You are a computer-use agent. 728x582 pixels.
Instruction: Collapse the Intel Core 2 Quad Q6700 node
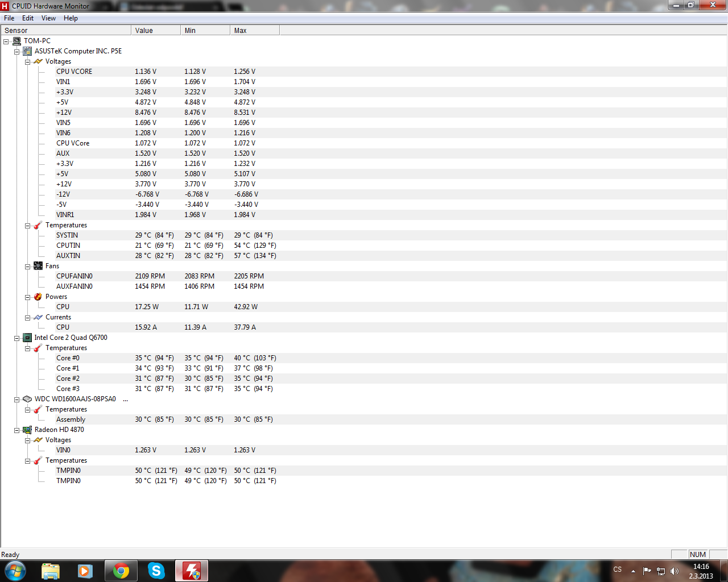17,338
